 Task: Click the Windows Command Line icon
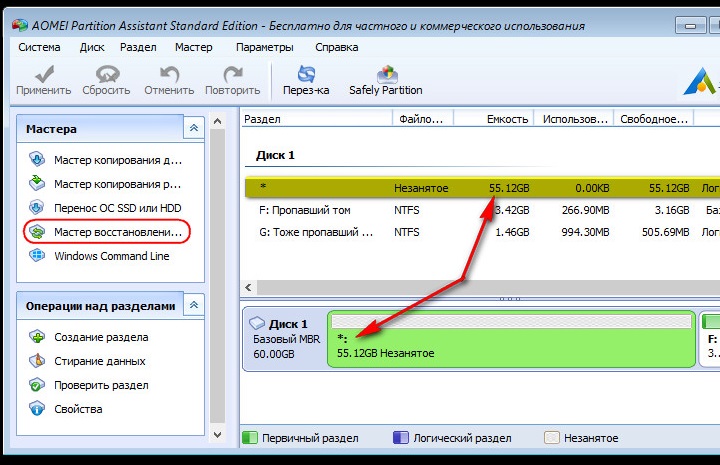click(37, 255)
